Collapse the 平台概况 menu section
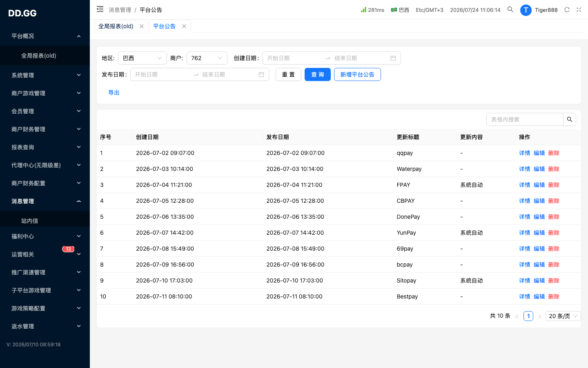Viewport: 588px width, 368px height. point(45,36)
